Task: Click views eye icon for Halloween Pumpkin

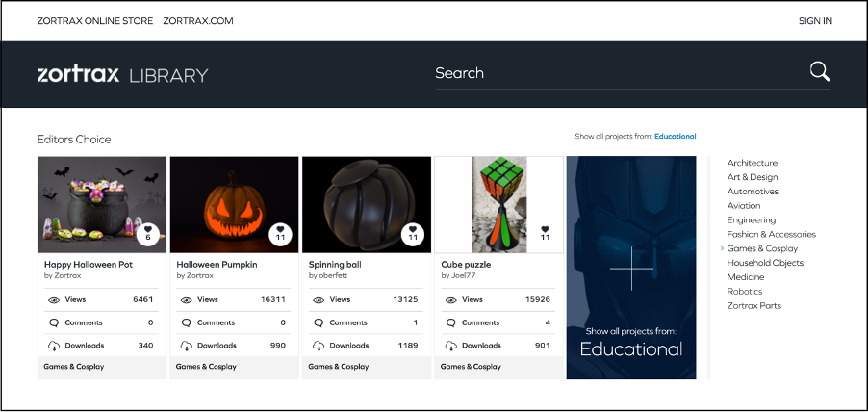Action: click(x=186, y=300)
